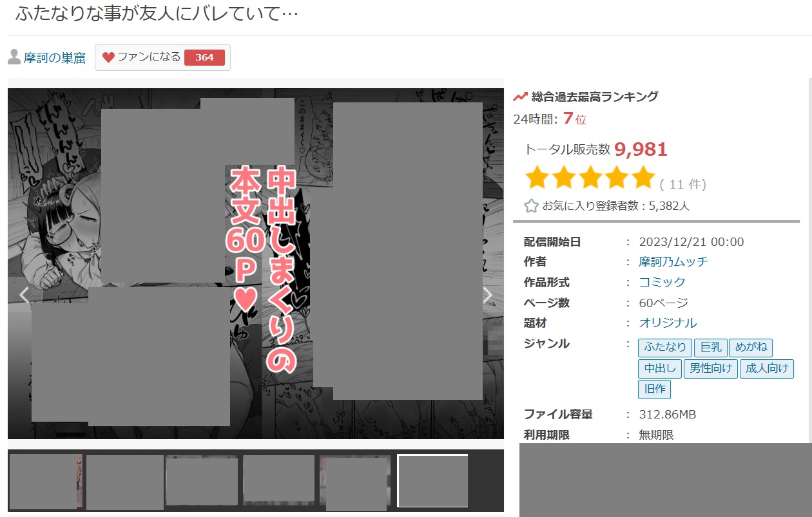Screen dimensions: 812x517
Task: Select the highlighted last preview thumbnail
Action: 432,480
